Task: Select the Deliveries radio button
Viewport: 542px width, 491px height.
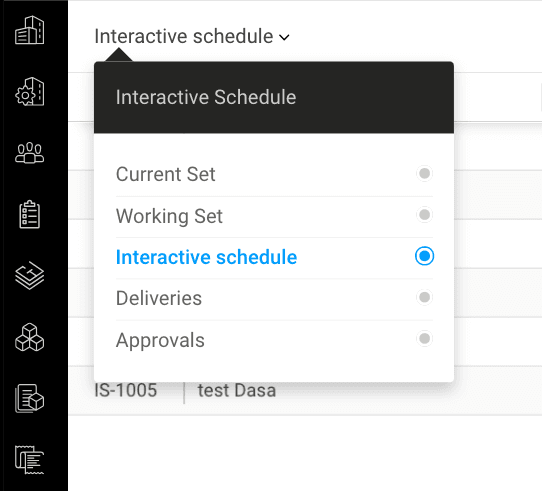Action: 424,297
